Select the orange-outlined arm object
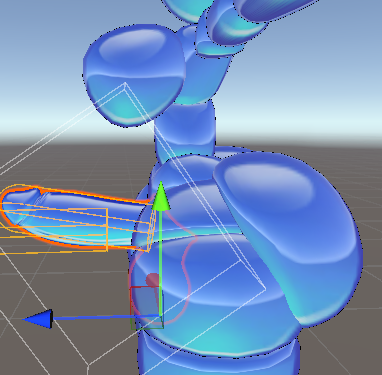The width and height of the screenshot is (382, 375). [77, 217]
